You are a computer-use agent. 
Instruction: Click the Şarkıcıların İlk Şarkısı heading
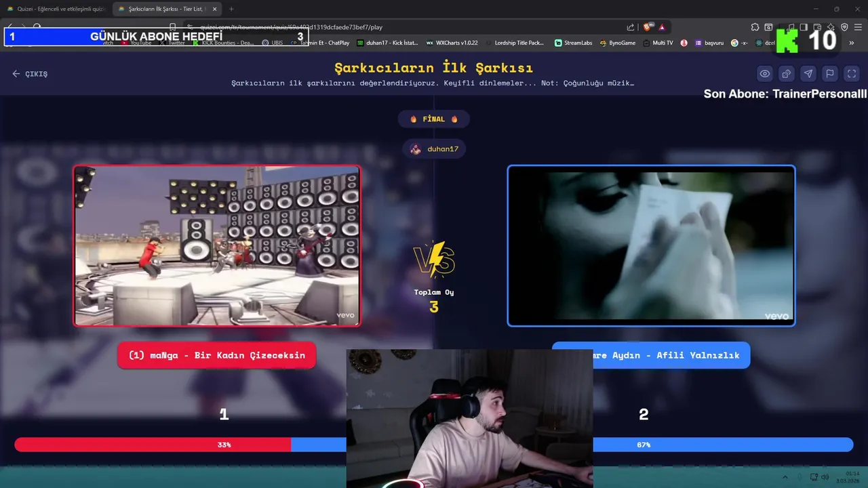[x=434, y=68]
